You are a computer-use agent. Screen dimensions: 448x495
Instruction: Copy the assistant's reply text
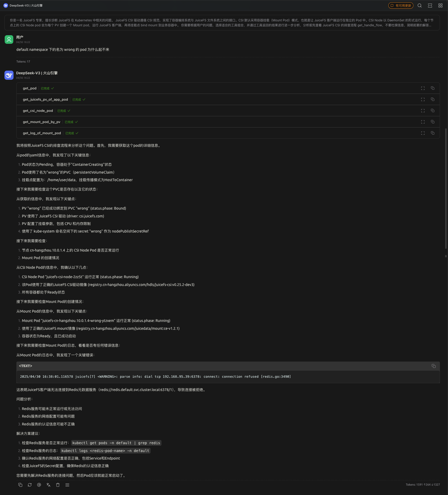[20, 485]
